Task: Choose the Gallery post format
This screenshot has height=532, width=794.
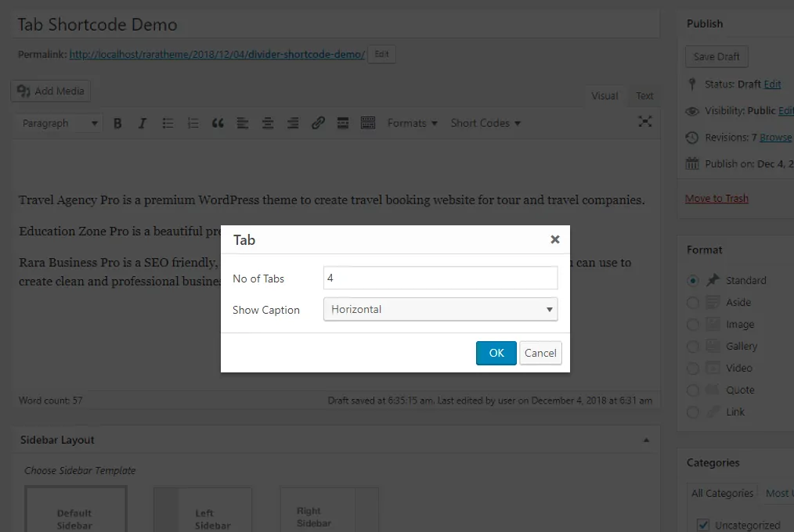Action: tap(693, 347)
